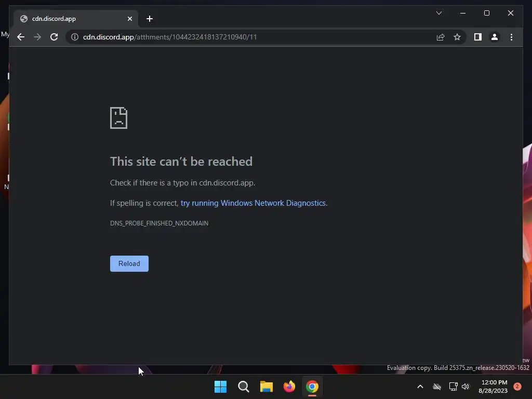532x399 pixels.
Task: Open the clock showing 12:00 PM
Action: tap(493, 387)
